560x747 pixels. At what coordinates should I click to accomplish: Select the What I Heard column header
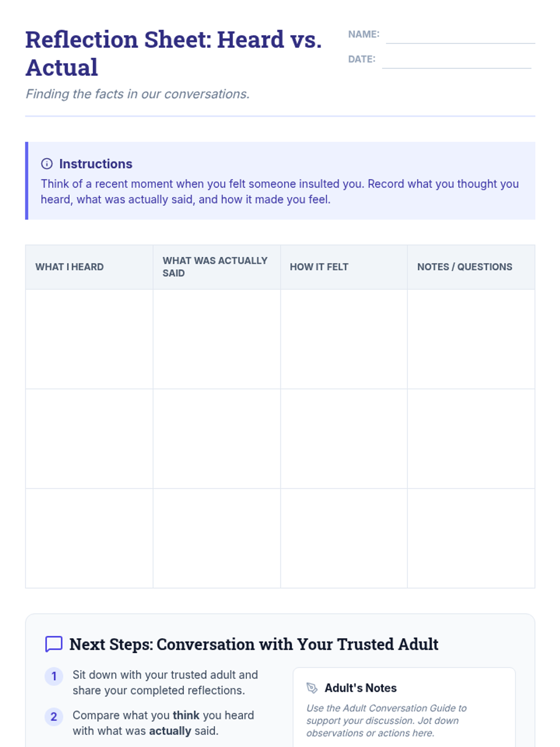coord(70,267)
